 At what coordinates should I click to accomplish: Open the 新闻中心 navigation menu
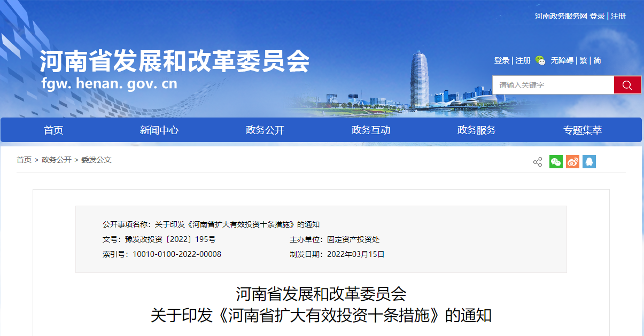pos(159,130)
